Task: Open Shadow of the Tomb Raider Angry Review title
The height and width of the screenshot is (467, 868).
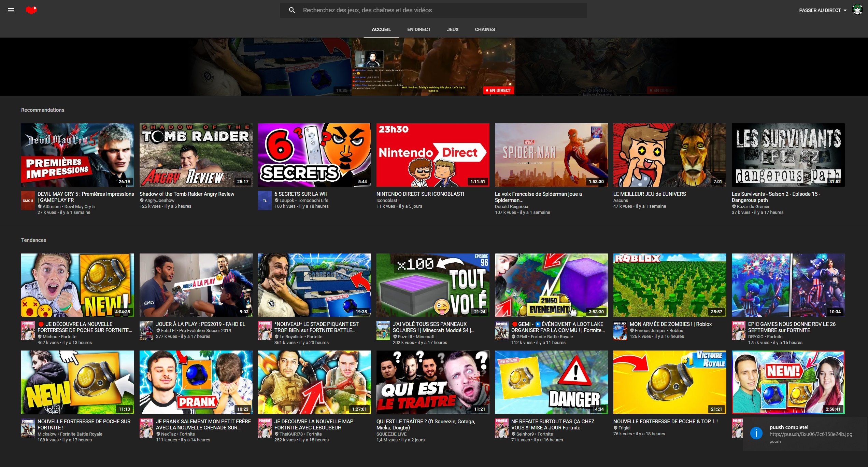Action: (187, 194)
